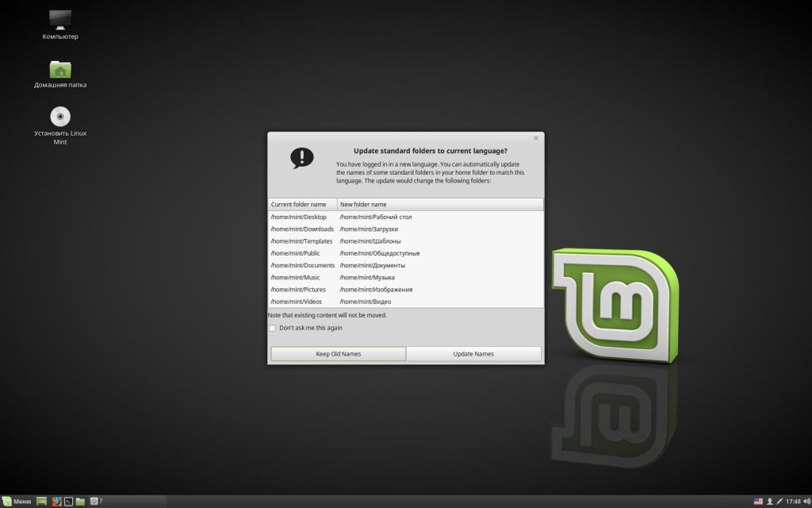Close the update folders dialog
Viewport: 812px width, 508px height.
[536, 138]
